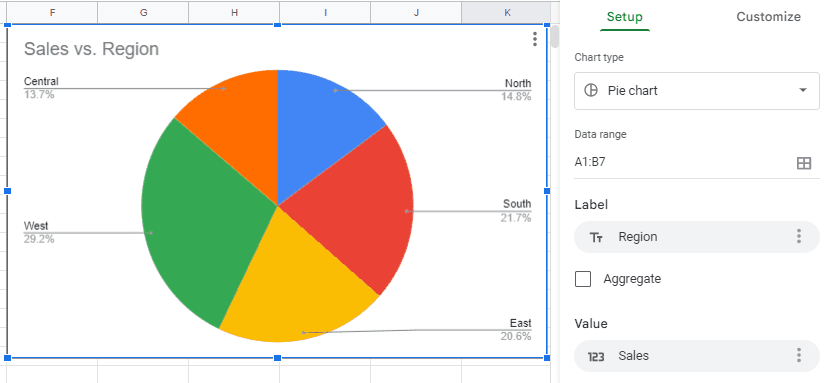This screenshot has width=835, height=383.
Task: Click the North slice label
Action: coord(518,83)
